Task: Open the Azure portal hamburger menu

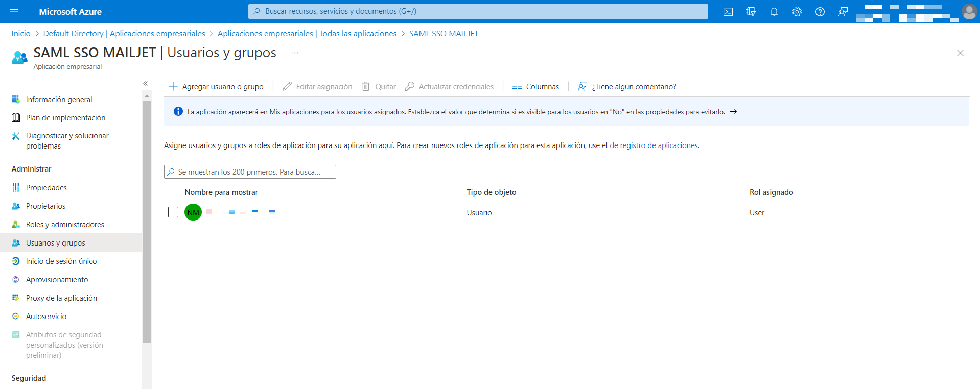Action: (14, 11)
